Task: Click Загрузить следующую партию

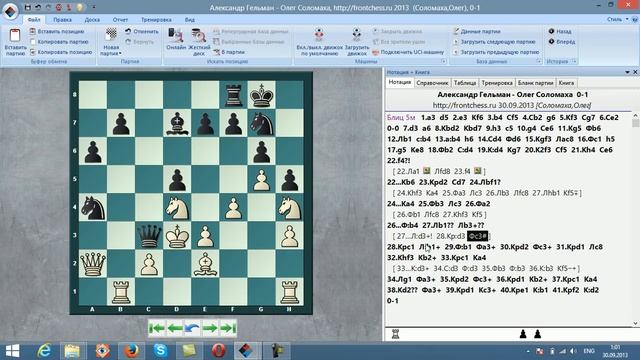Action: pos(494,42)
